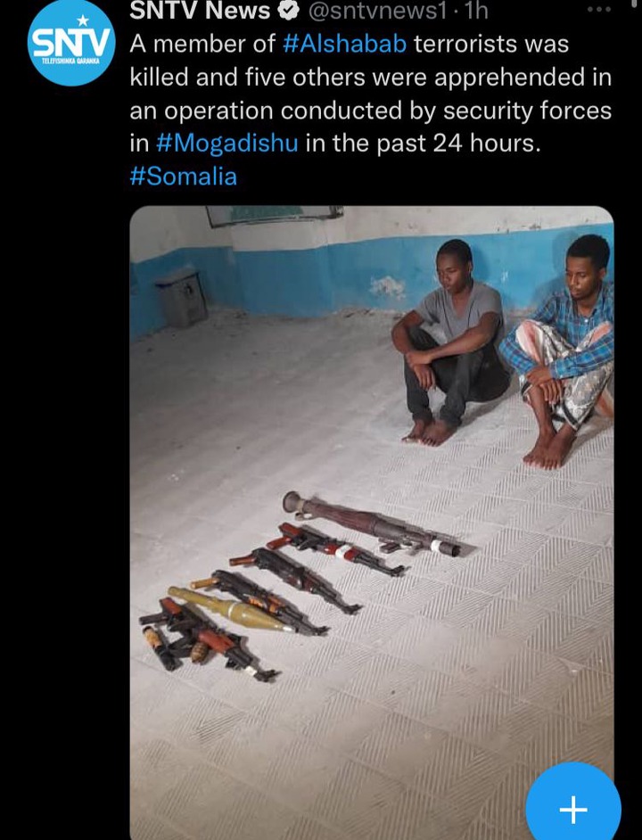This screenshot has height=840, width=642.
Task: Click the @sntvnews1 handle
Action: click(x=377, y=12)
